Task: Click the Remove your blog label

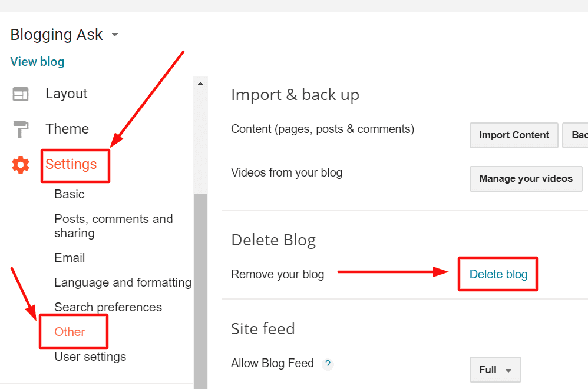Action: pos(278,274)
